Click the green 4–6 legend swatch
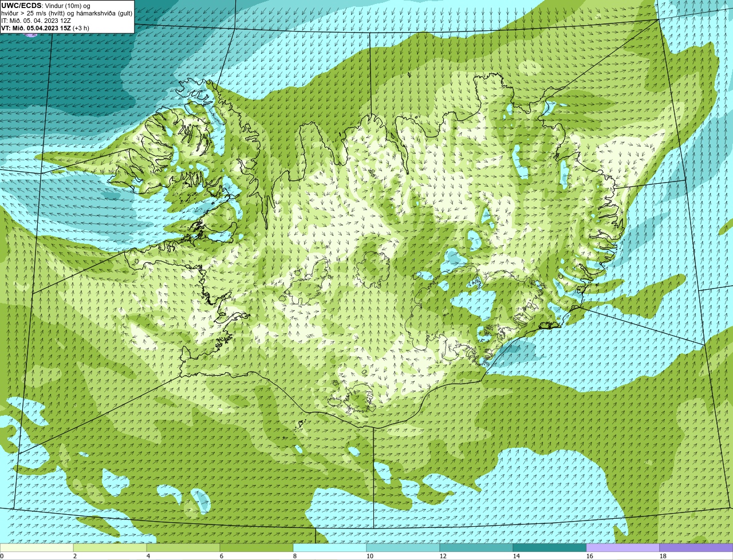This screenshot has width=733, height=560. (x=183, y=548)
